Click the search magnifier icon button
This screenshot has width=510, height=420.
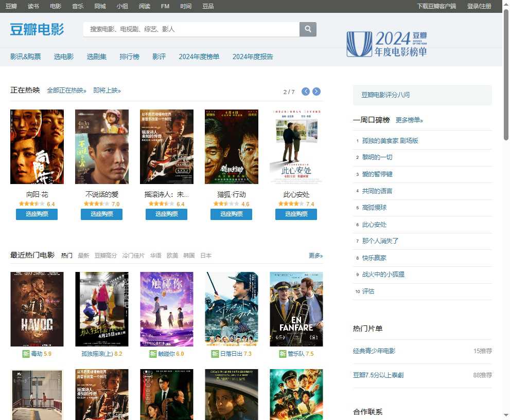coord(308,29)
